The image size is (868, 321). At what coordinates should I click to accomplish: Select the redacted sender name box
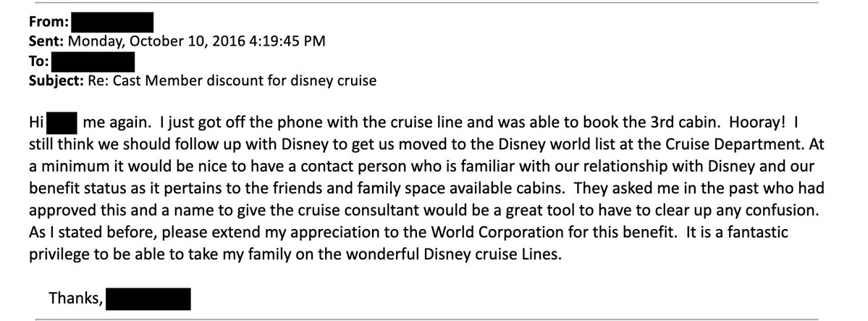tap(111, 23)
